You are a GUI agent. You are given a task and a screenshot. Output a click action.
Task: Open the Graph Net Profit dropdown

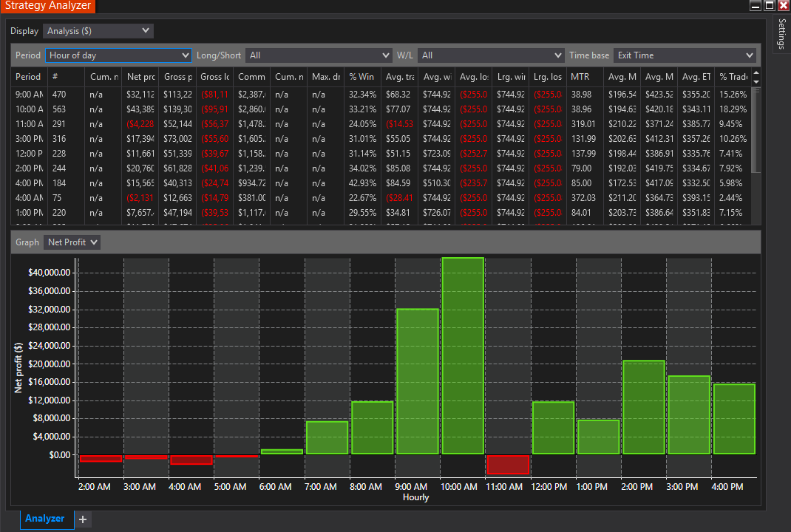pos(72,242)
